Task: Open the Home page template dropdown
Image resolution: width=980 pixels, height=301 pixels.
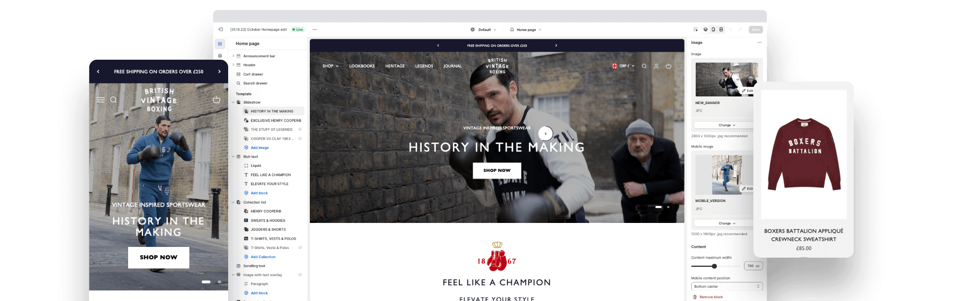Action: pos(526,30)
